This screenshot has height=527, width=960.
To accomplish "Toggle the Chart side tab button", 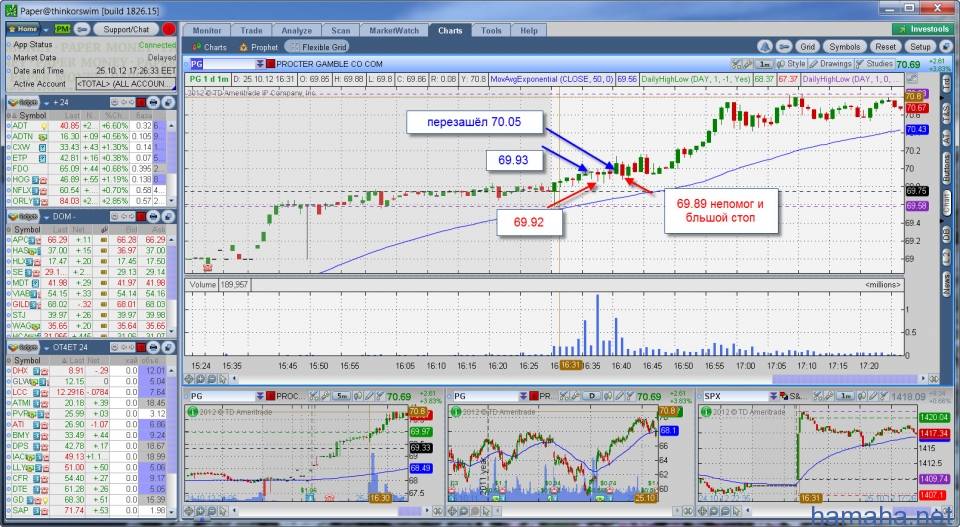I will [x=946, y=202].
